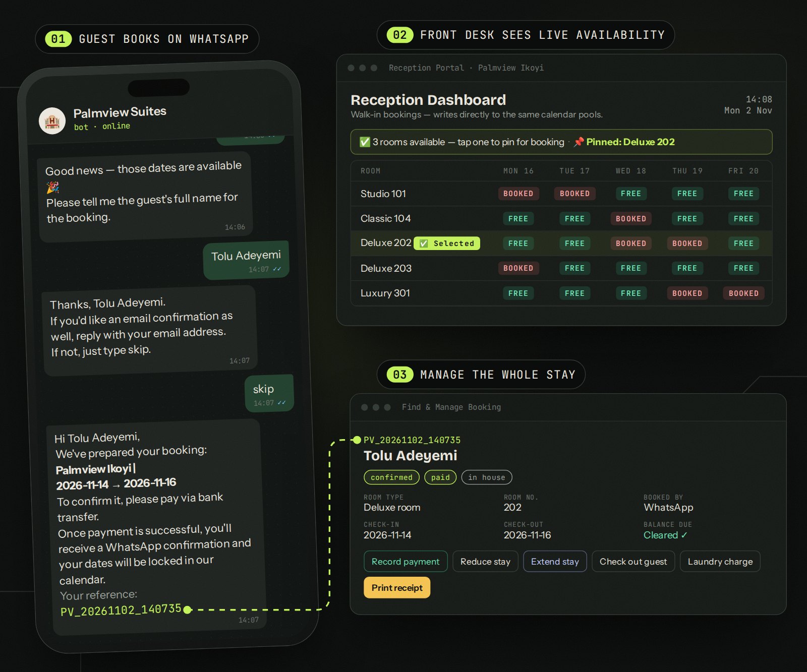Click the pin icon beside Pinned: Deluxe 202

point(579,142)
